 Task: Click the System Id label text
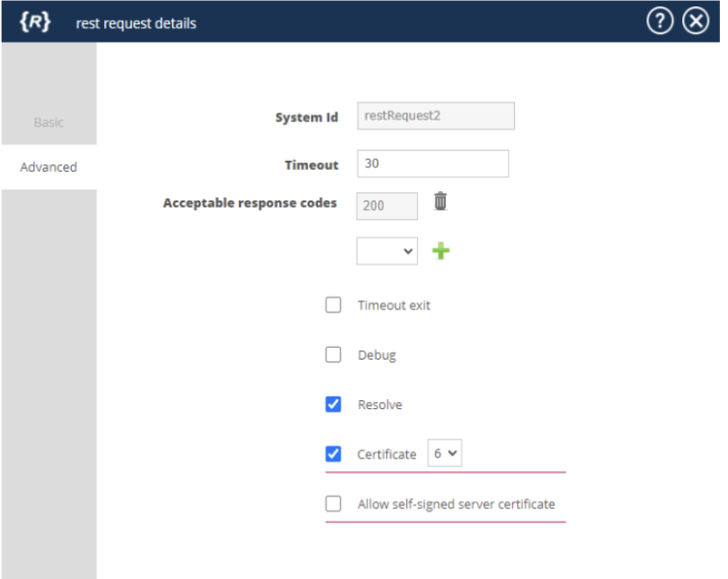306,117
